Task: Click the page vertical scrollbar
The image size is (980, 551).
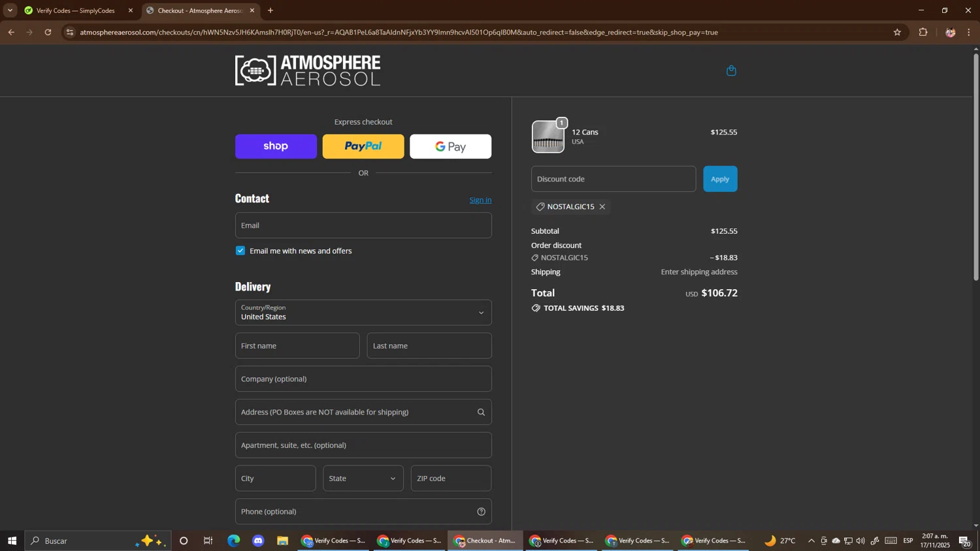Action: 976,166
